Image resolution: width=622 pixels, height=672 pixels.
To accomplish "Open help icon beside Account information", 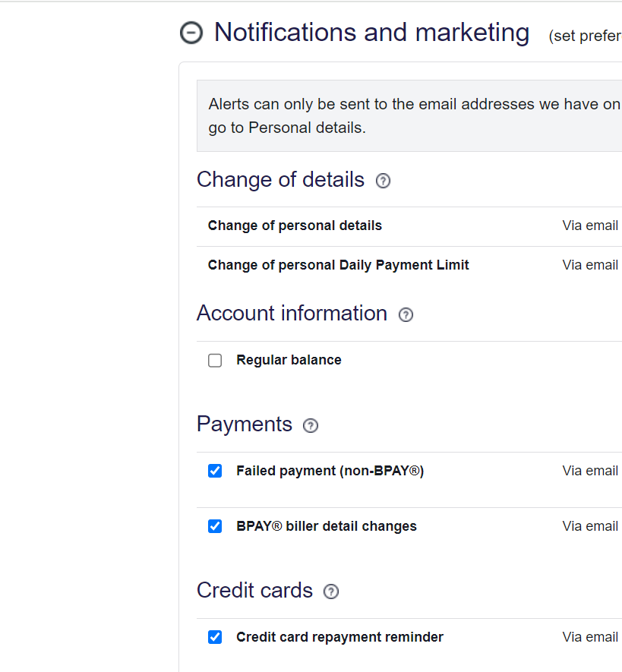I will (406, 314).
